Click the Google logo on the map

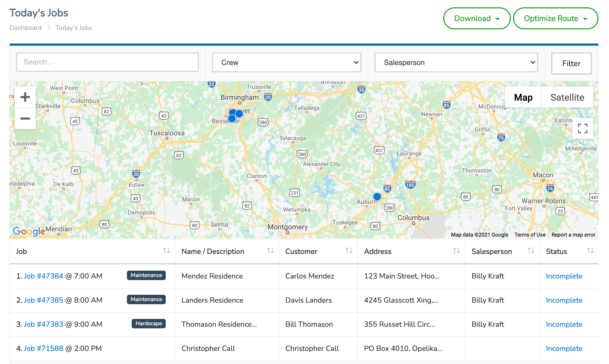[x=29, y=231]
